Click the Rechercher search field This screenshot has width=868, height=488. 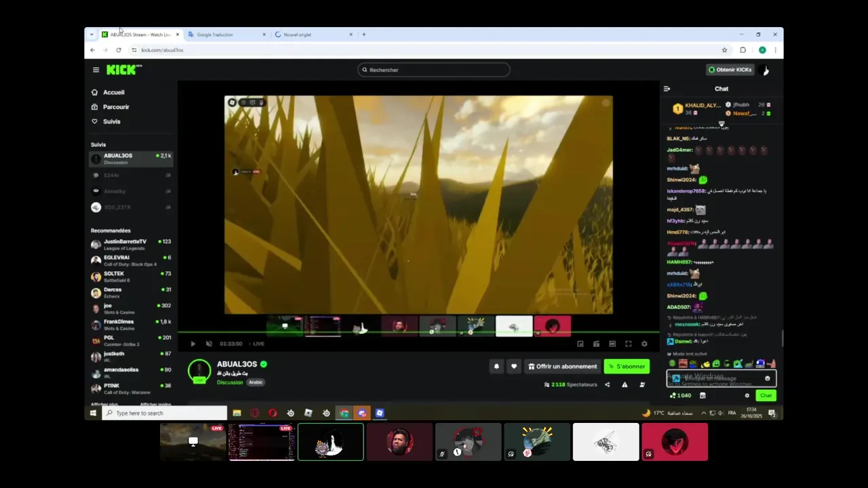(434, 70)
